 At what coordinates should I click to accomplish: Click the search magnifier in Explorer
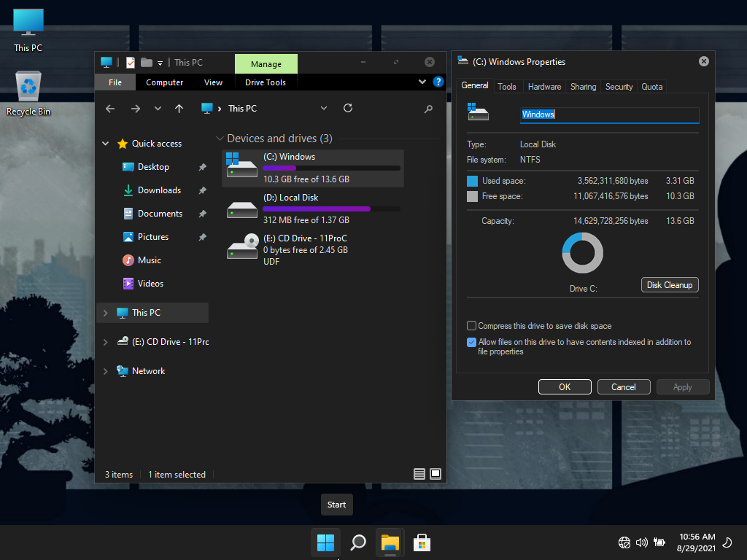click(428, 109)
